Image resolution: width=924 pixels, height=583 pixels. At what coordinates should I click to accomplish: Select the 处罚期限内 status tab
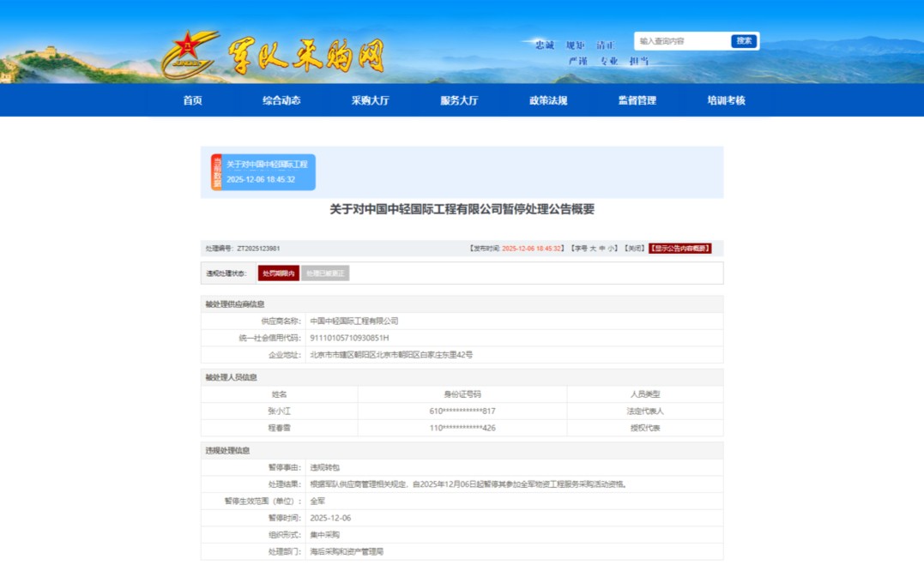(x=279, y=273)
